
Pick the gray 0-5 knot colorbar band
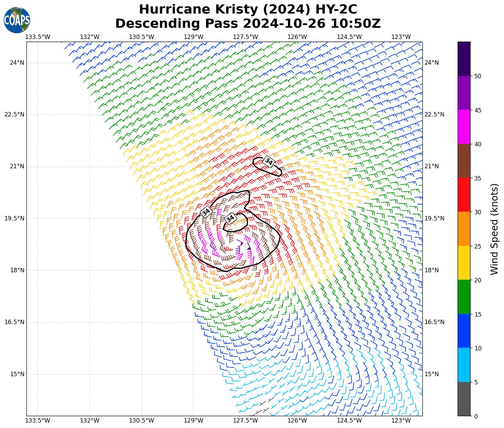[464, 399]
